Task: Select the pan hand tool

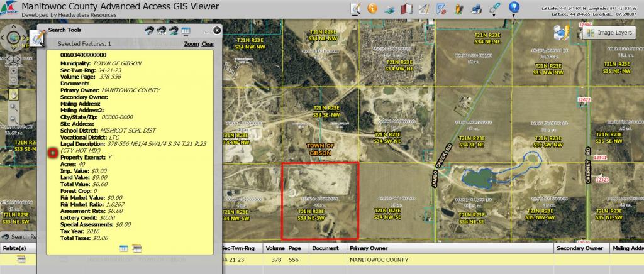Action: pos(13,94)
